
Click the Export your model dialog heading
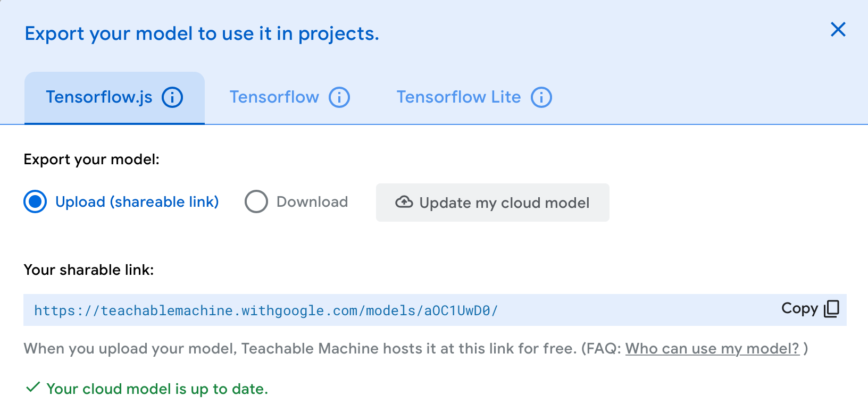point(202,33)
